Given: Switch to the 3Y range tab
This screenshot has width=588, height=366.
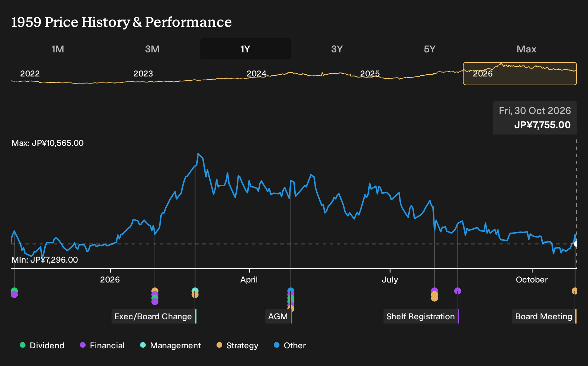Looking at the screenshot, I should click(337, 49).
